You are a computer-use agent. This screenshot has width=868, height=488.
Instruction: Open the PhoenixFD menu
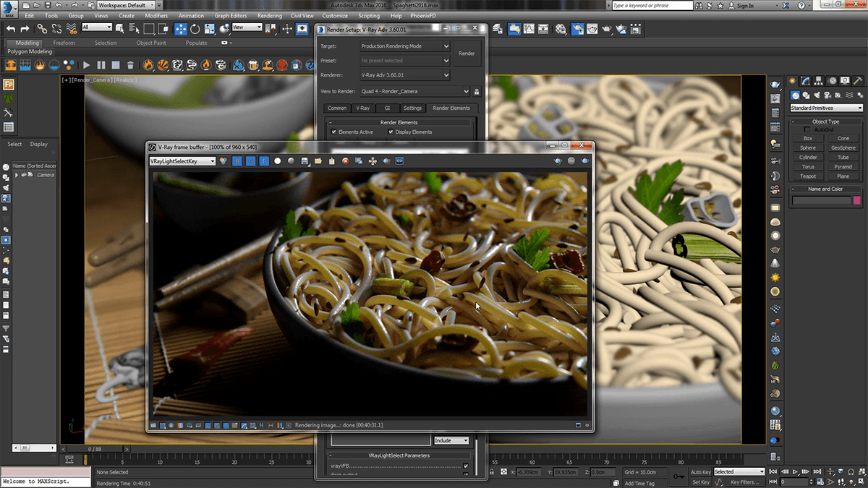(423, 15)
